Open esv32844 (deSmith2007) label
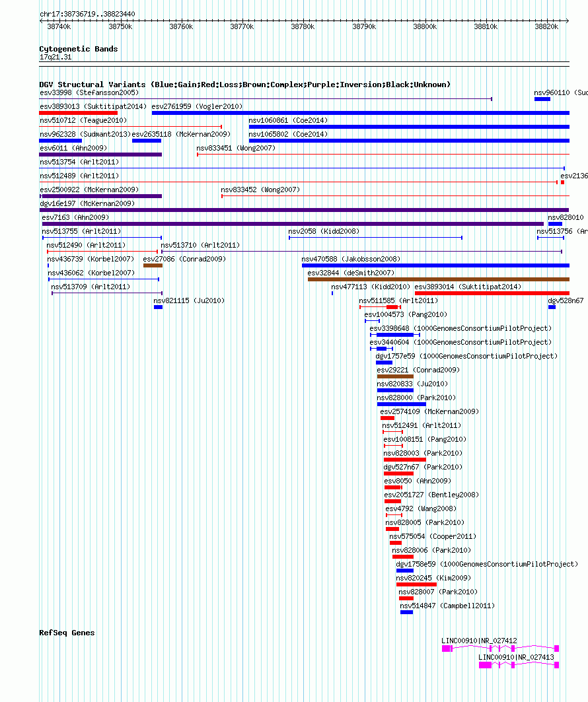This screenshot has height=702, width=588. tap(351, 273)
